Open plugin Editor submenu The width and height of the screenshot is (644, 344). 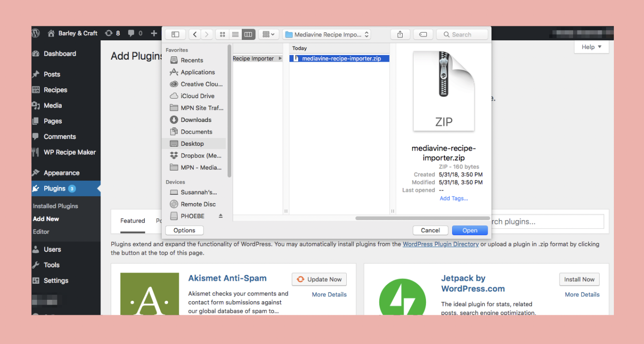41,232
